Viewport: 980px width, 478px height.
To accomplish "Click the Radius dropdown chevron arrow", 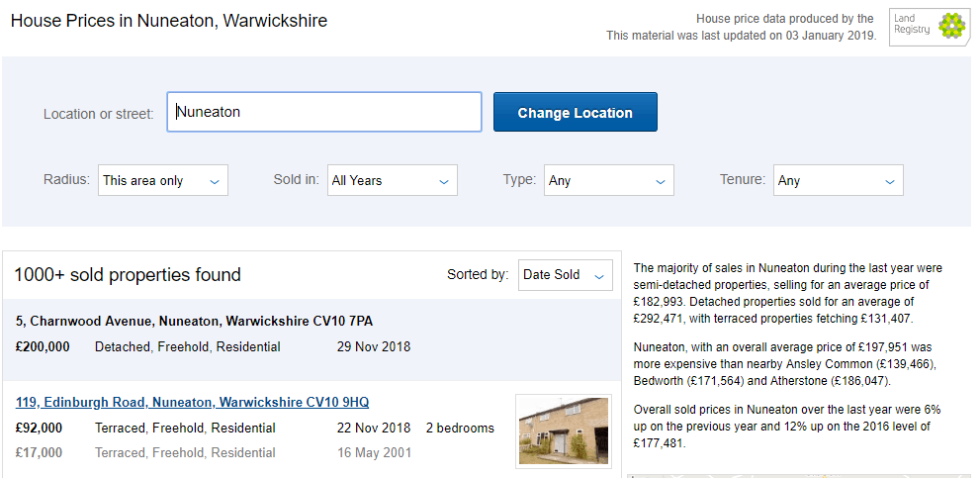I will [x=215, y=181].
